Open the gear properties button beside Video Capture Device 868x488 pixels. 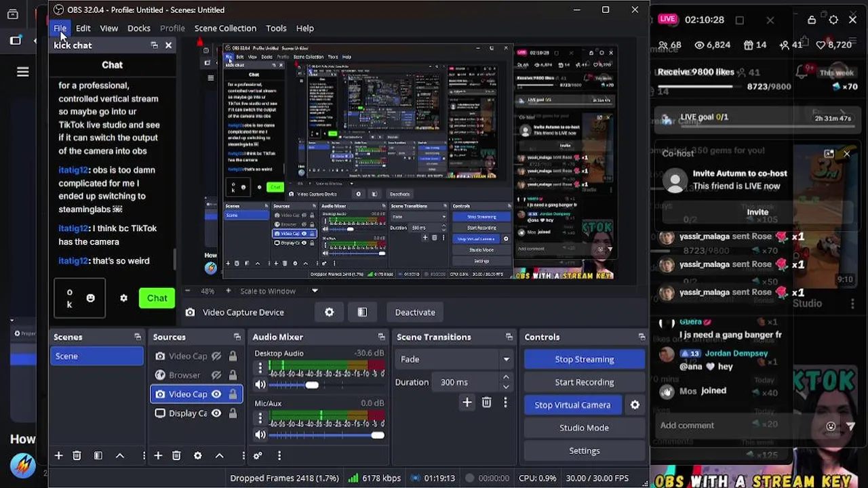coord(329,312)
